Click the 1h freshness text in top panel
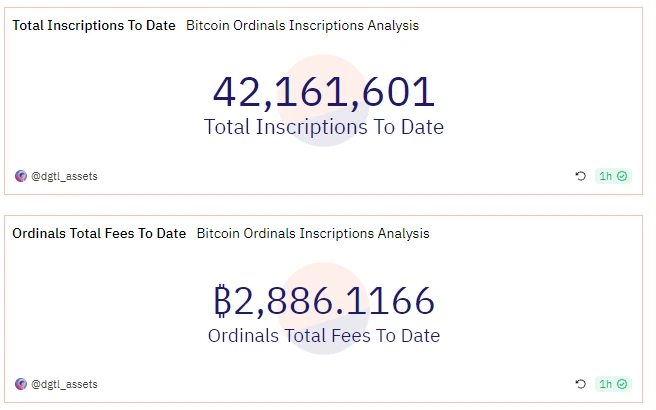 click(x=605, y=176)
